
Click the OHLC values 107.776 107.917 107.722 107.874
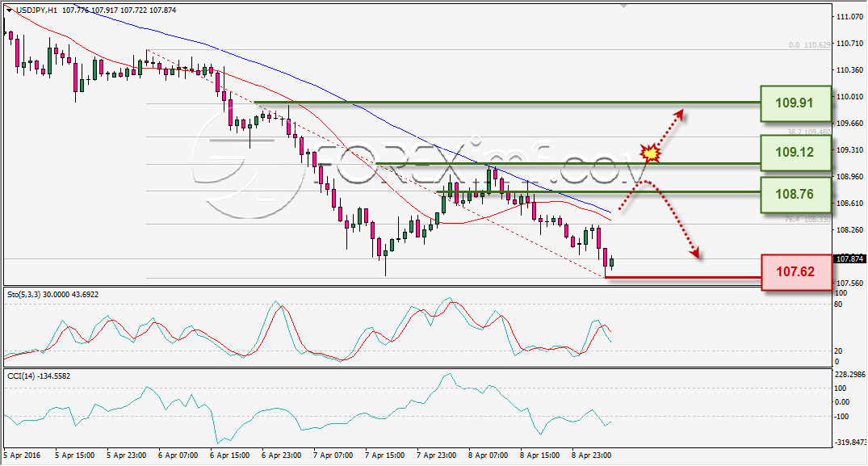(x=117, y=10)
